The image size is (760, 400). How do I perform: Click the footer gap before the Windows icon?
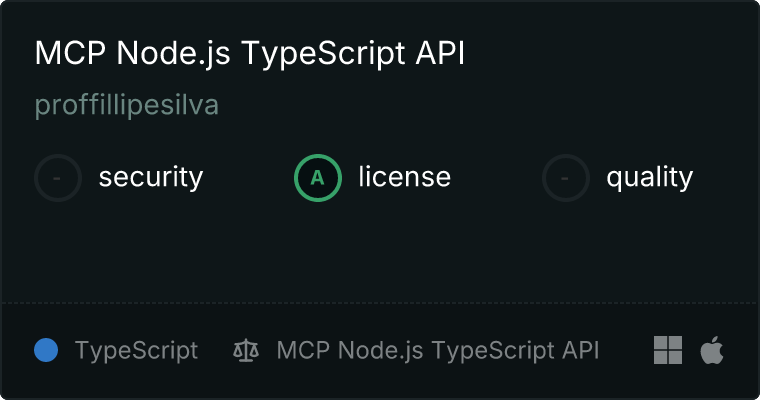[x=627, y=350]
